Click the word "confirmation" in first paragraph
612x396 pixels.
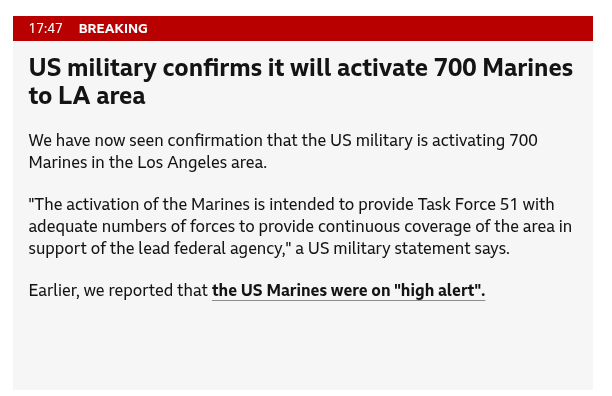[x=215, y=140]
